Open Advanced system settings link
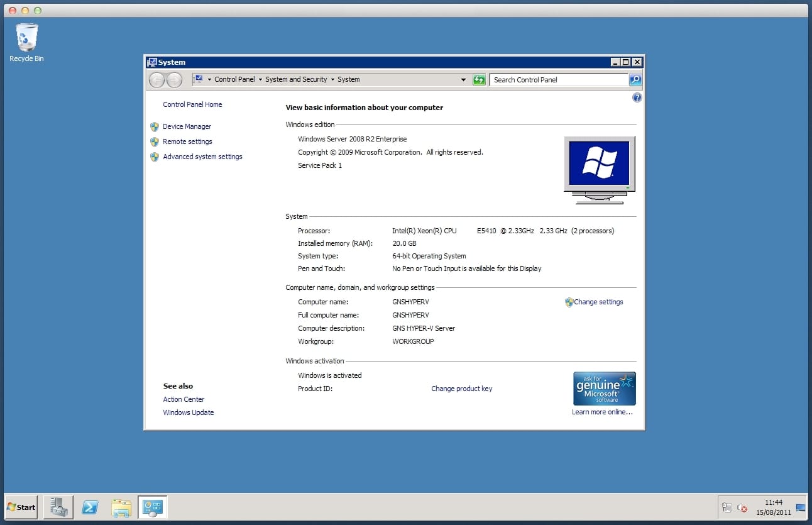The image size is (812, 525). pyautogui.click(x=202, y=157)
